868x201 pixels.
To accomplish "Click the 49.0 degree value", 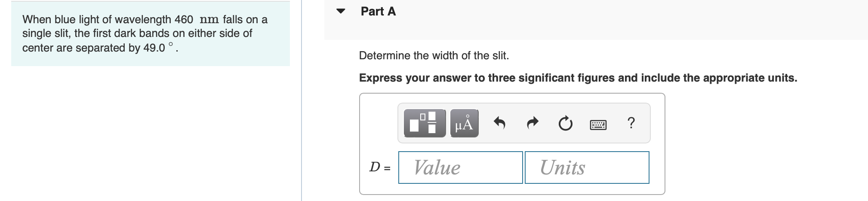I will [154, 48].
